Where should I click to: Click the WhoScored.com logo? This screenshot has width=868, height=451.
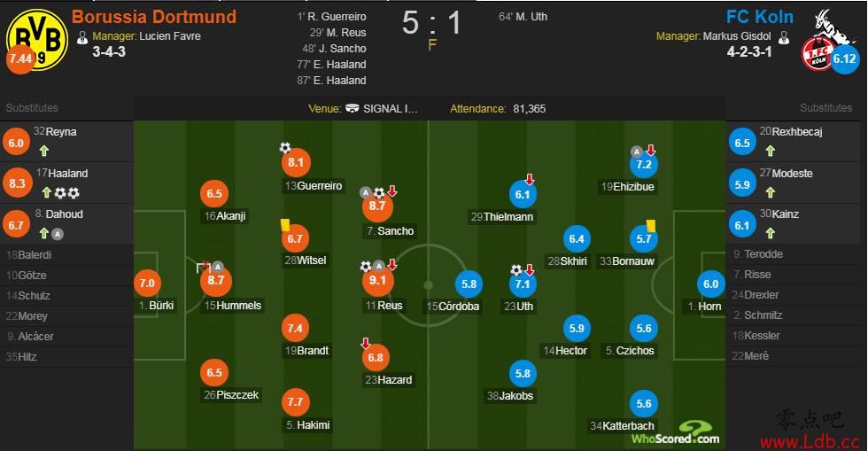(x=675, y=432)
